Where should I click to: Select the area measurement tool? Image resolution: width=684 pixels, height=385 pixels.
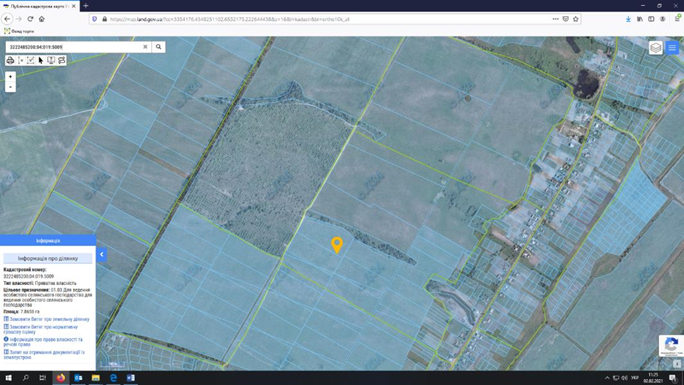coord(31,60)
